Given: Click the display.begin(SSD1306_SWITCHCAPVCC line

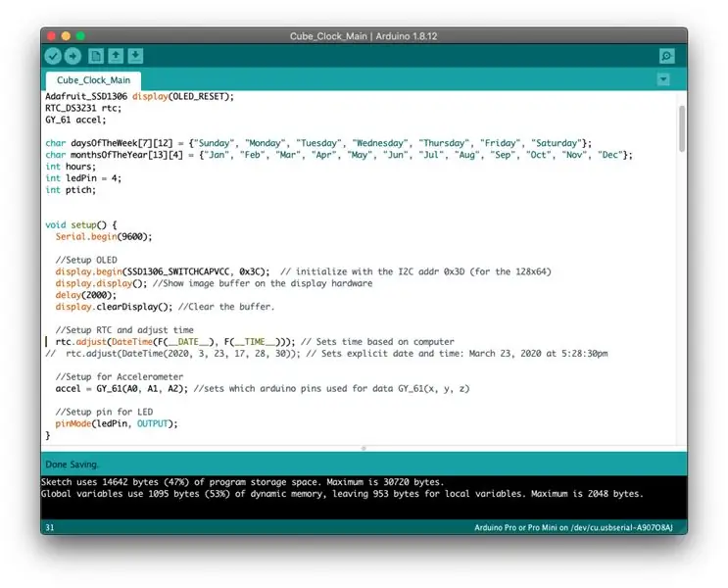Looking at the screenshot, I should [x=303, y=271].
